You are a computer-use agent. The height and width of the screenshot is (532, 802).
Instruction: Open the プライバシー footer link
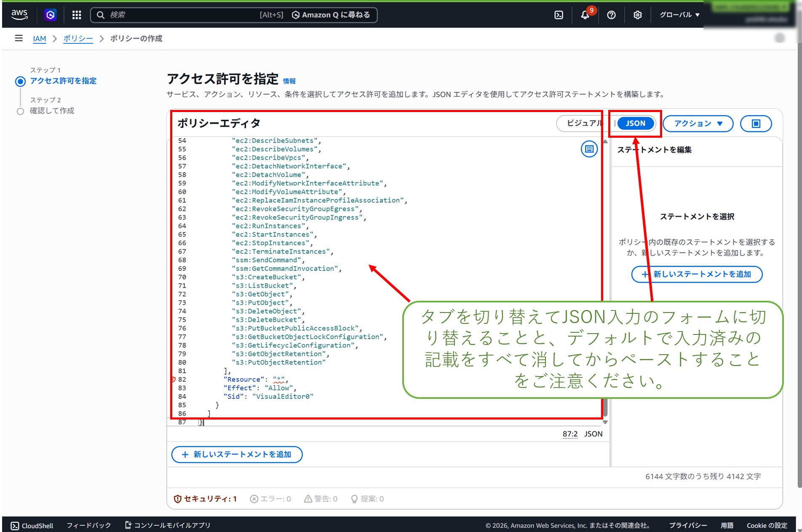click(x=688, y=525)
